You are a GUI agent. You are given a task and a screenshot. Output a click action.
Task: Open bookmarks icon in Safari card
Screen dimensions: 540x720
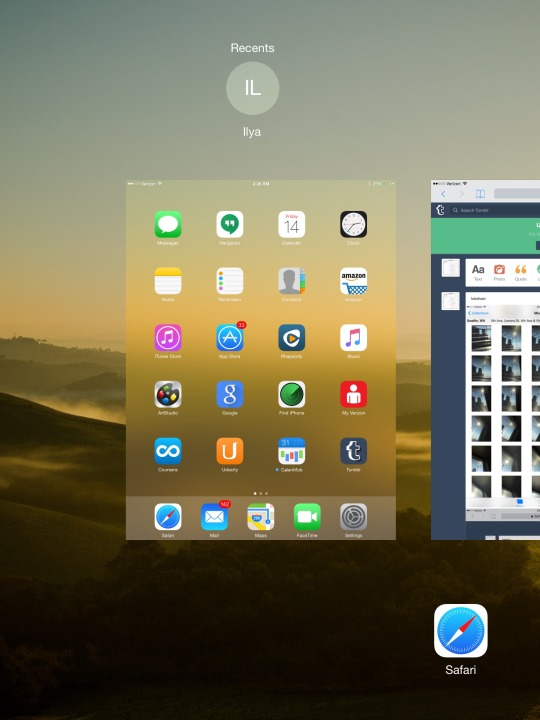pos(480,194)
